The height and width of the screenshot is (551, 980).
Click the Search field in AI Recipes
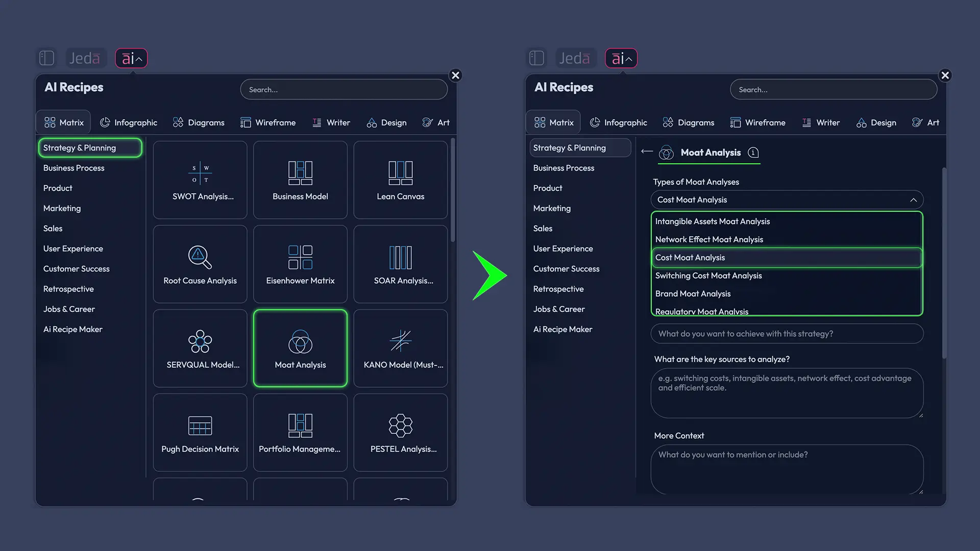click(x=344, y=89)
